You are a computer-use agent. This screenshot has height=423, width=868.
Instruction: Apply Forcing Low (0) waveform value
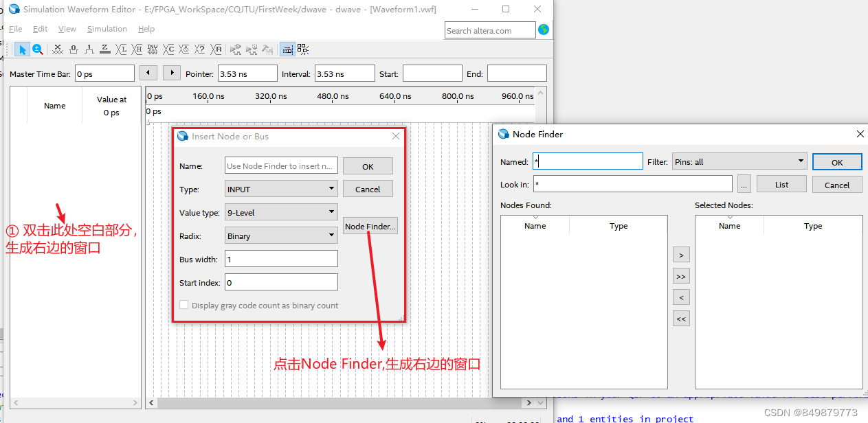point(74,49)
